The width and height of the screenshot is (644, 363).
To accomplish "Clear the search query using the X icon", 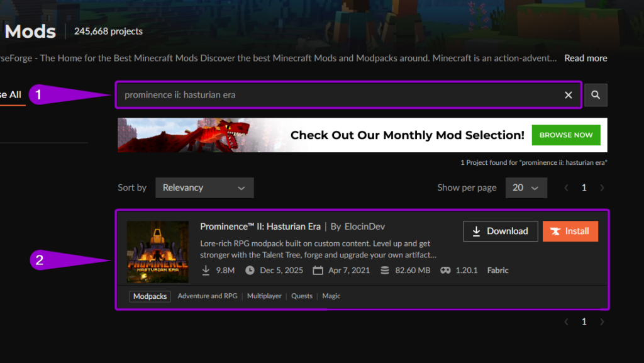I will click(569, 95).
